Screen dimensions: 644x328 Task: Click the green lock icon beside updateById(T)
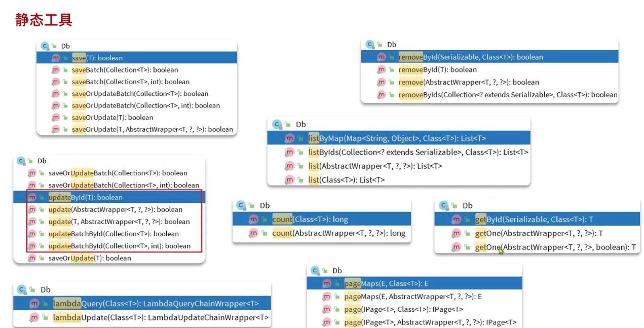[x=41, y=198]
